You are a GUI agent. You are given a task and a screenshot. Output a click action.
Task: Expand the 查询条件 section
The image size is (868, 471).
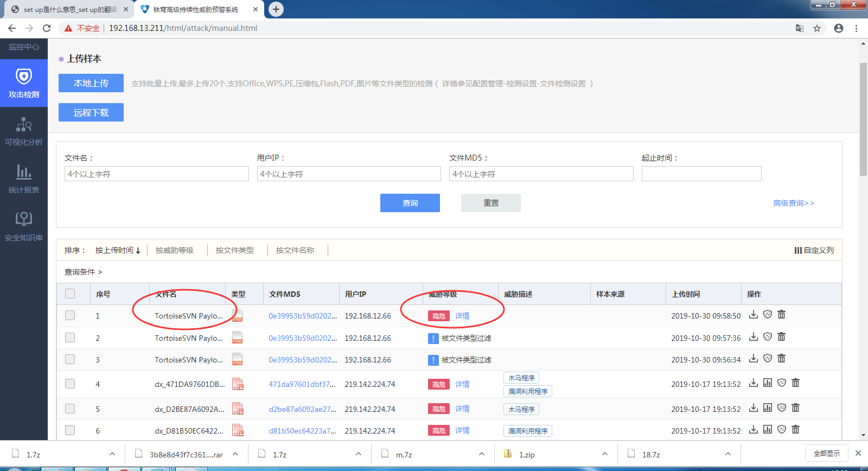(83, 272)
